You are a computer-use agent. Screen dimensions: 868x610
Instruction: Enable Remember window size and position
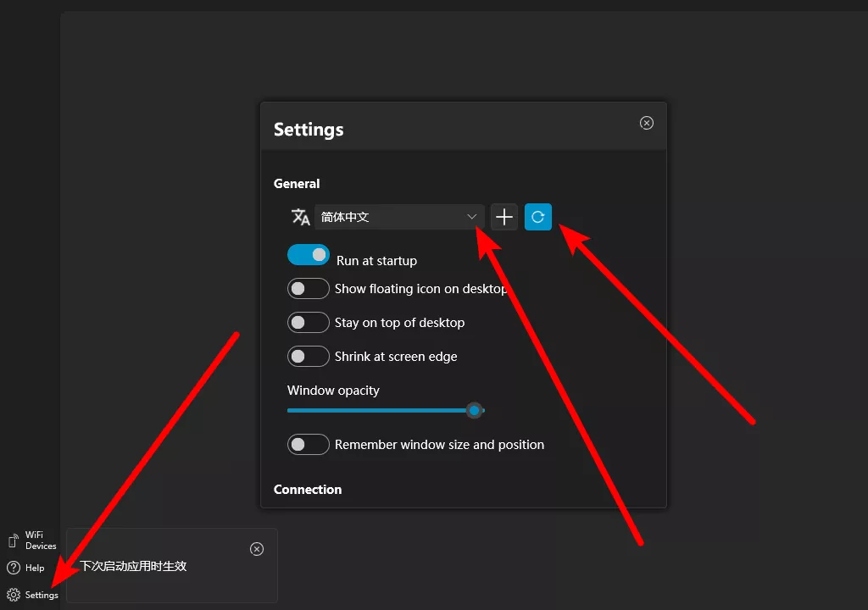(309, 444)
